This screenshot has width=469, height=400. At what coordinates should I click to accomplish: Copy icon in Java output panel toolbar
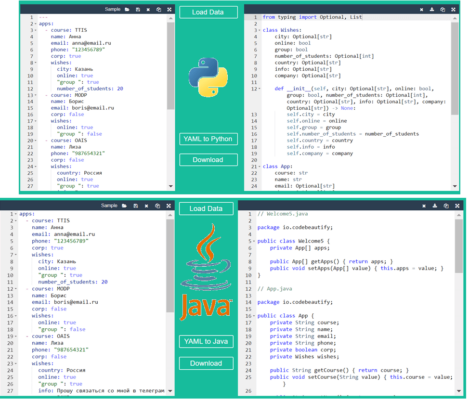[x=446, y=206]
